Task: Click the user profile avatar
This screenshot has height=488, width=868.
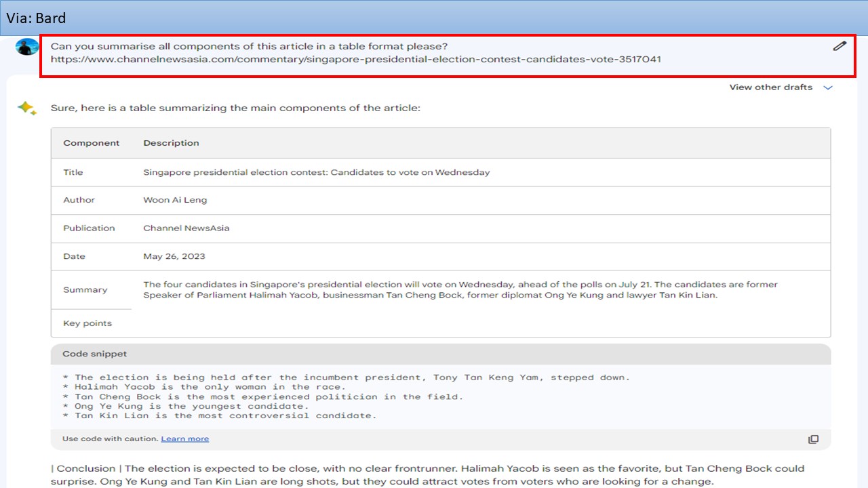Action: [27, 47]
